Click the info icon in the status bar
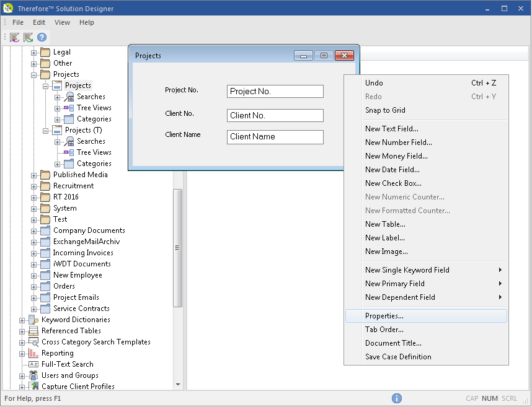Viewport: 532px width, 407px height. point(397,398)
